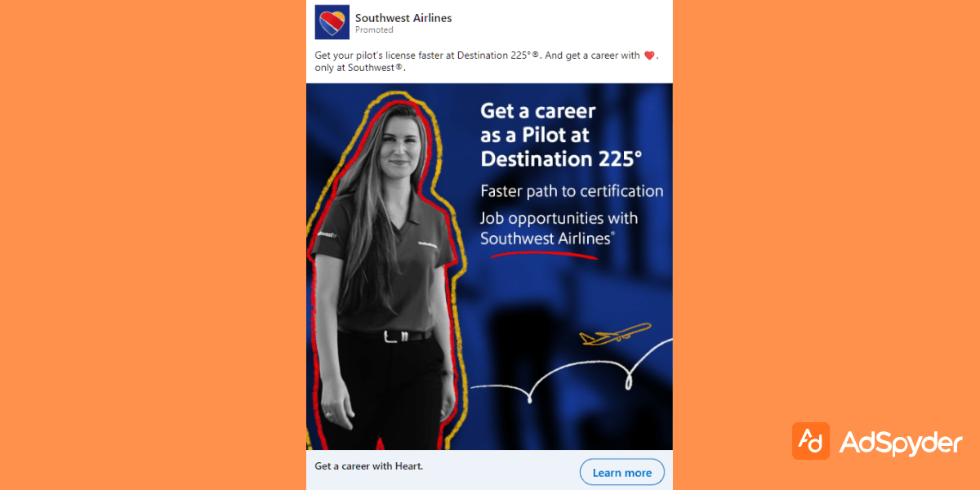
Task: Click the red underline swoosh beneath Southwest Airlines
Action: 544,254
